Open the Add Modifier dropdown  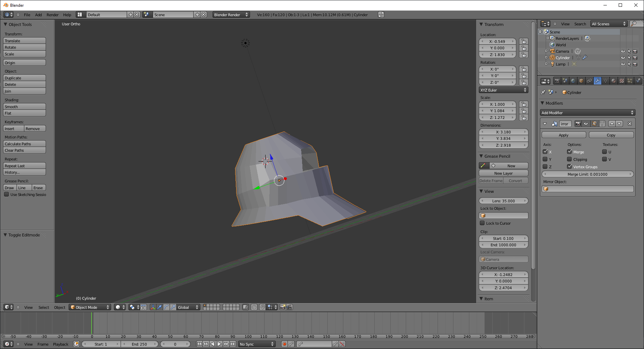coord(587,113)
